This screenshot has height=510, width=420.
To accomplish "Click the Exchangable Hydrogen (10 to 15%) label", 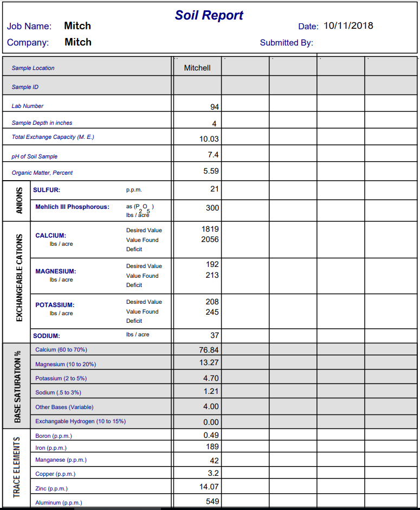I will (x=81, y=421).
